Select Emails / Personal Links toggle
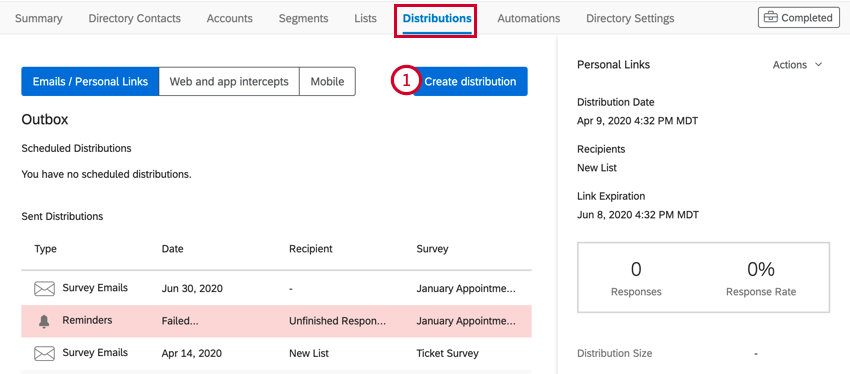Screen dimensions: 850x374 pos(90,81)
